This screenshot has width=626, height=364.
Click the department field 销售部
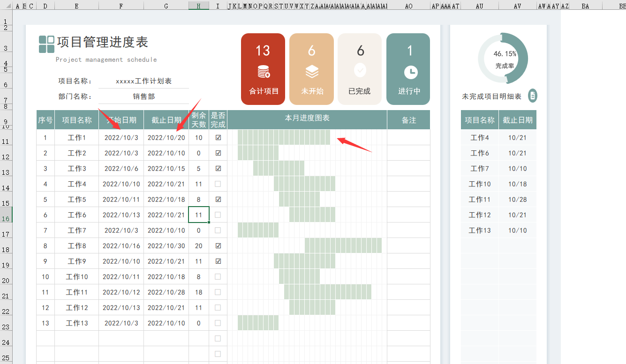point(143,97)
